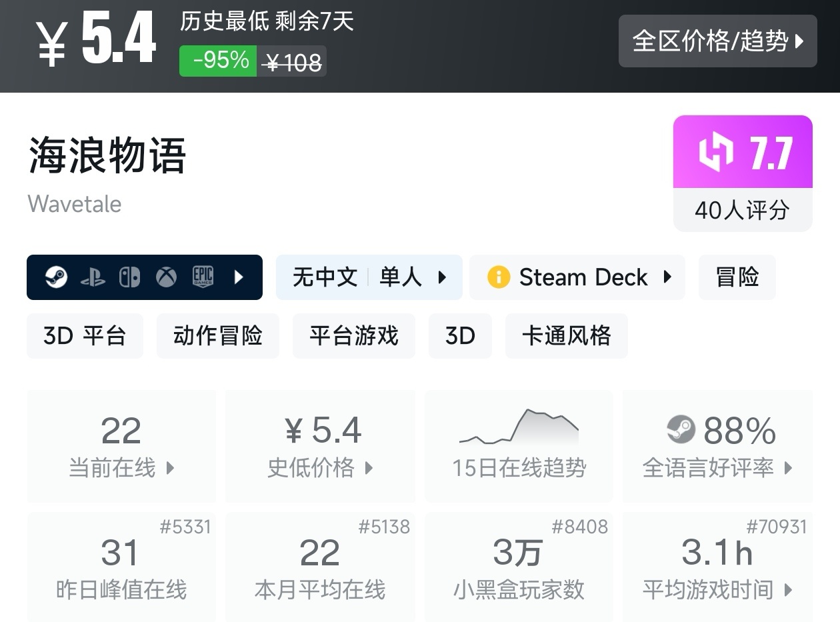Click the Heybox logo on the 7.7 score badge
The height and width of the screenshot is (622, 840).
[x=715, y=153]
